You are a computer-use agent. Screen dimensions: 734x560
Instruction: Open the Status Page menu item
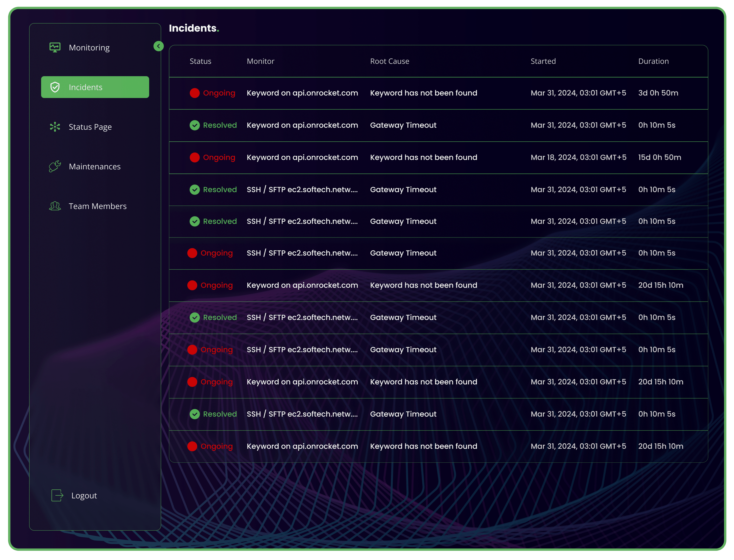[90, 127]
